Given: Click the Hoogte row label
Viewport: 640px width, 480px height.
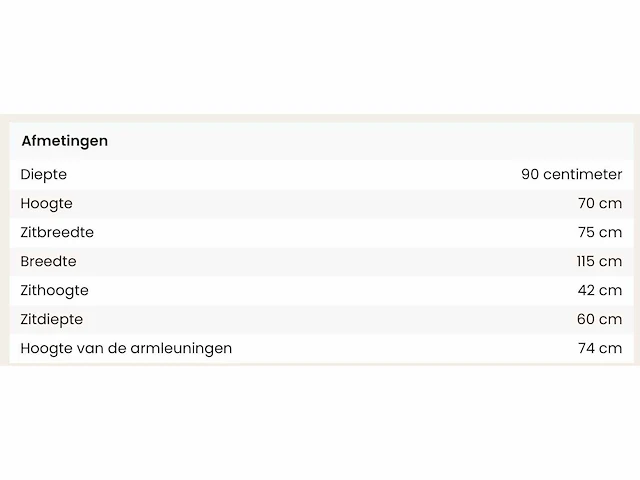Looking at the screenshot, I should pyautogui.click(x=46, y=203).
